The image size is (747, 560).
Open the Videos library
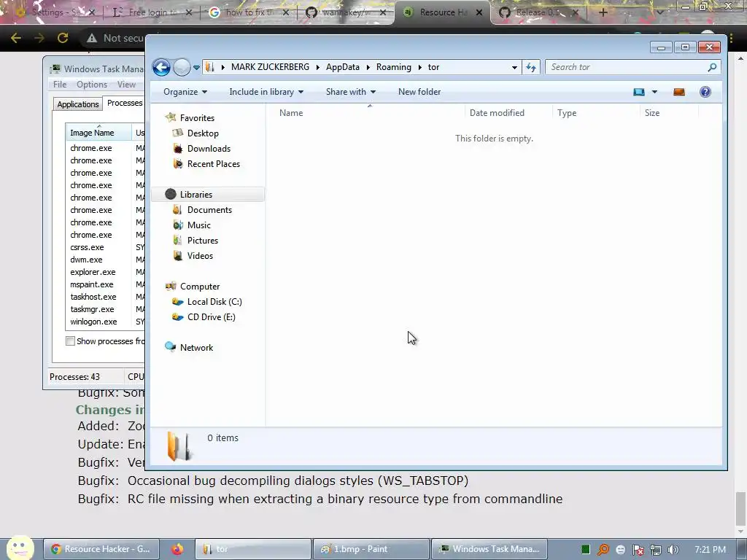click(200, 256)
